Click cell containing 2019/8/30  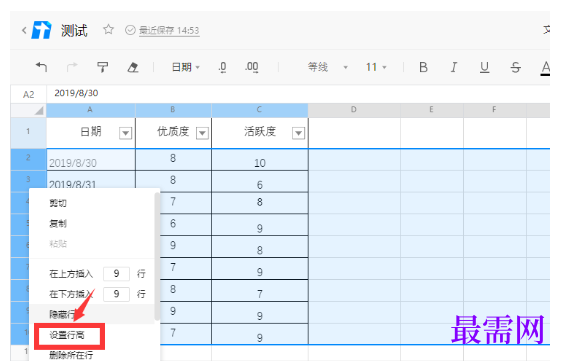[x=91, y=159]
